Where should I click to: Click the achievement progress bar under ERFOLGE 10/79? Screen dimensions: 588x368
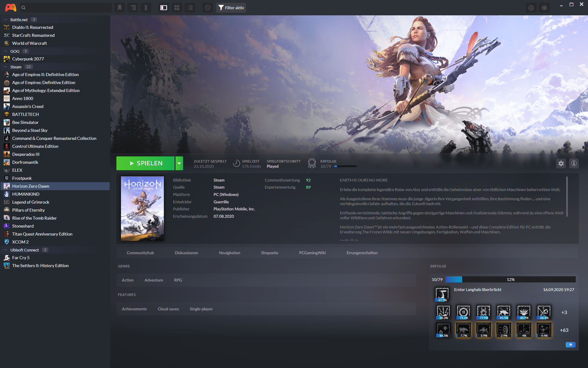(x=345, y=166)
